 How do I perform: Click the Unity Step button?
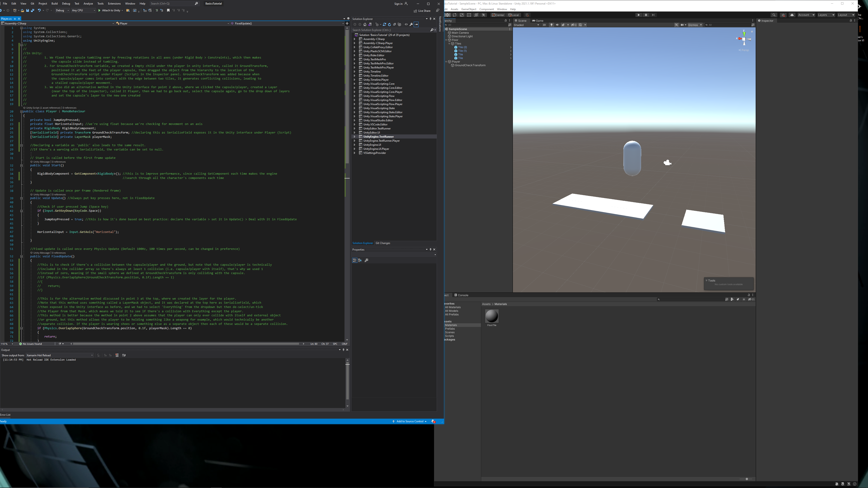pyautogui.click(x=653, y=15)
